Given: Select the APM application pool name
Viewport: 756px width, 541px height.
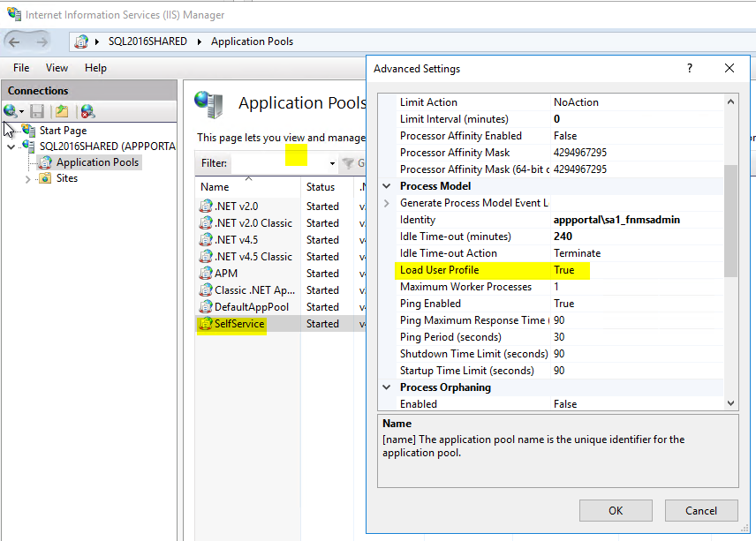Looking at the screenshot, I should (x=226, y=274).
